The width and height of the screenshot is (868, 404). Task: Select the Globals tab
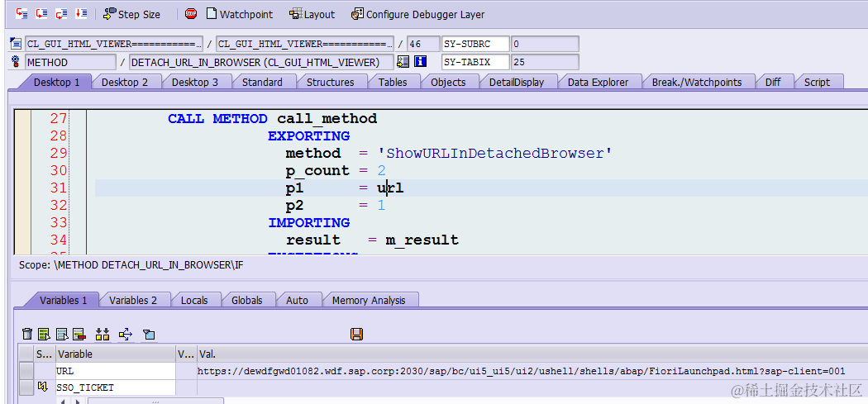tap(246, 301)
